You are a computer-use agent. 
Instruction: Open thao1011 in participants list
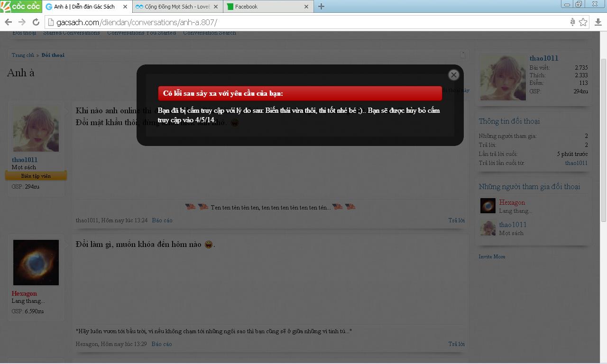tap(513, 225)
